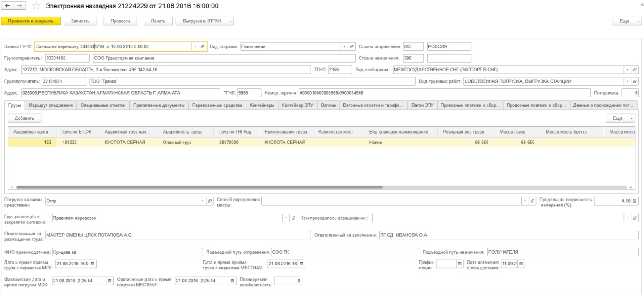This screenshot has width=644, height=298.
Task: Open calendar for Фактические дата погрузки МЕСТНАЯ
Action: pyautogui.click(x=232, y=281)
